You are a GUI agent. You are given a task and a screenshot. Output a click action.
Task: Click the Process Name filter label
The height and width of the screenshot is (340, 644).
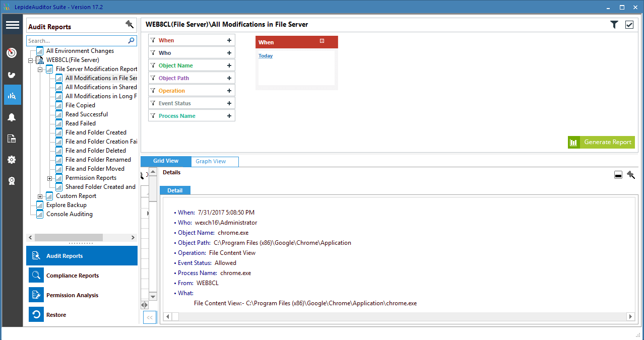point(177,116)
